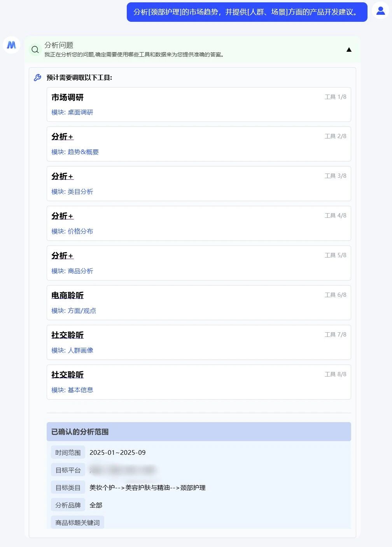The image size is (392, 547).
Task: Click the wrench icon beside 预计需要调取以下工具
Action: point(37,77)
